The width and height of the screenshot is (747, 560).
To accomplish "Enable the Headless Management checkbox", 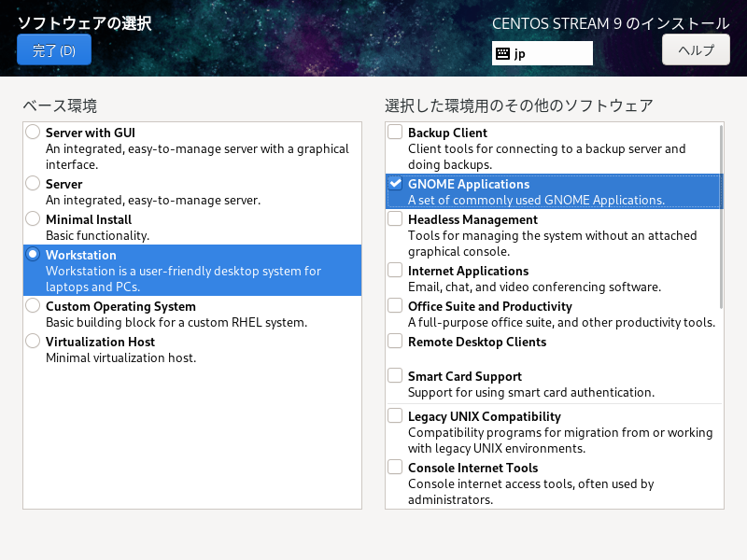I will click(395, 219).
